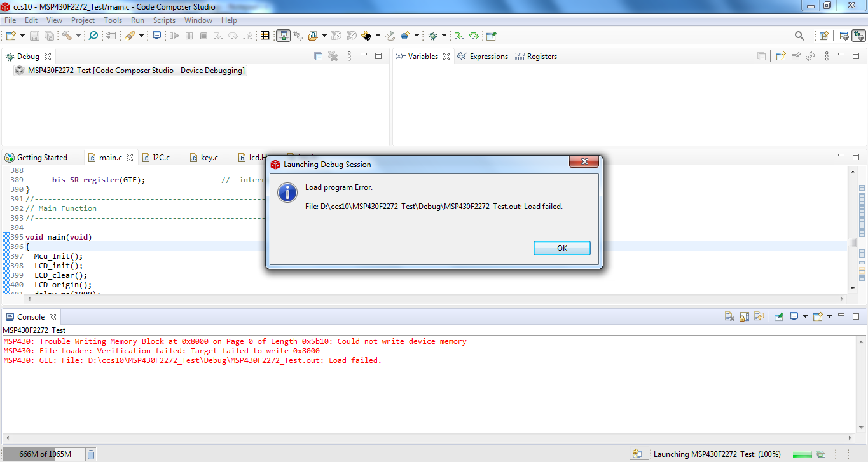
Task: Click the New file toolbar icon
Action: [11, 36]
